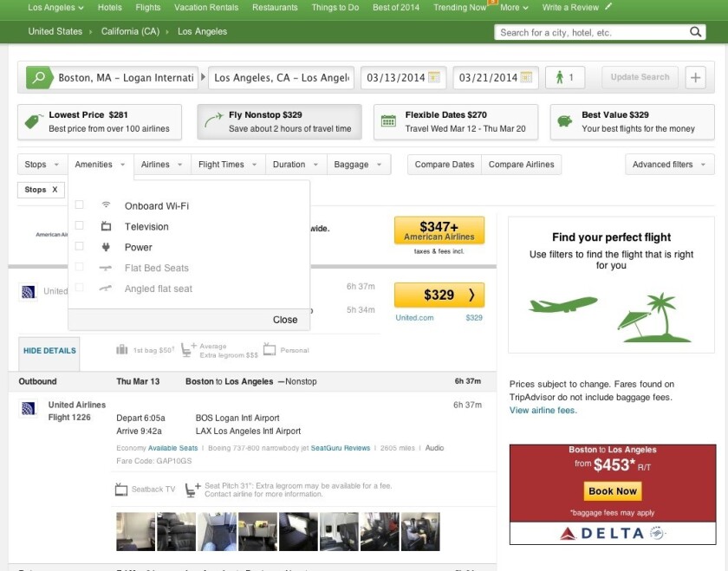Image resolution: width=728 pixels, height=571 pixels.
Task: Open SeatGuru Reviews link
Action: point(341,448)
